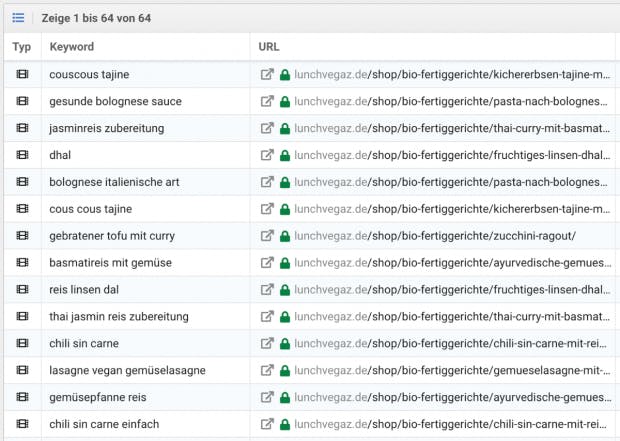Click video type icon for lasagne vegan gemüselasagne
620x441 pixels.
click(22, 370)
